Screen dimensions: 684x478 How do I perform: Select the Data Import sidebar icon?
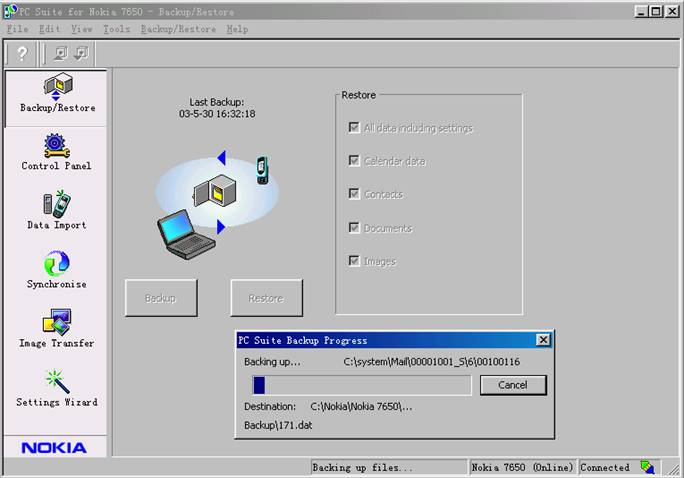coord(57,210)
